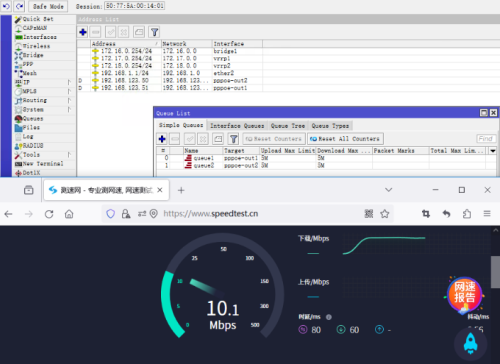The width and height of the screenshot is (500, 364).
Task: Click Address List remove minus icon
Action: 96,32
